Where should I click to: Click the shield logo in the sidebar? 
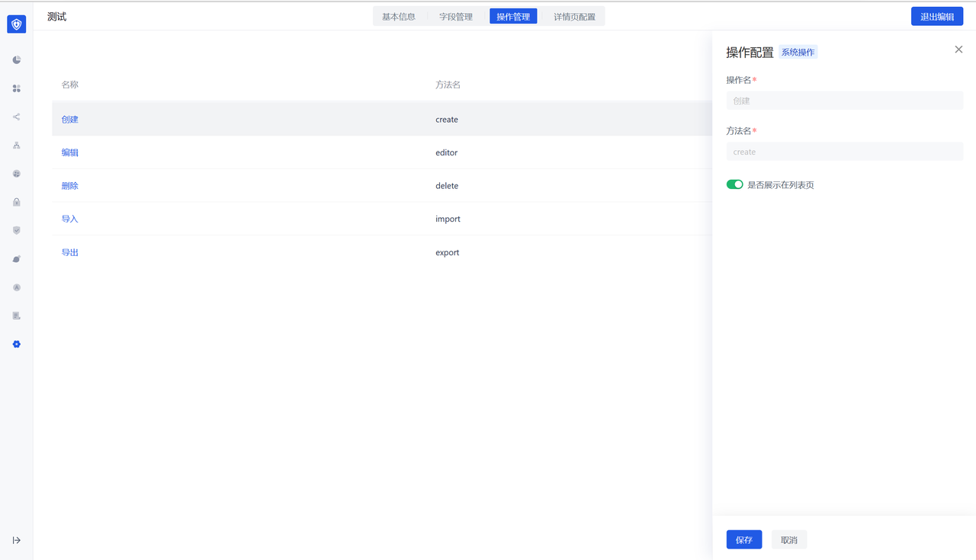pyautogui.click(x=17, y=24)
